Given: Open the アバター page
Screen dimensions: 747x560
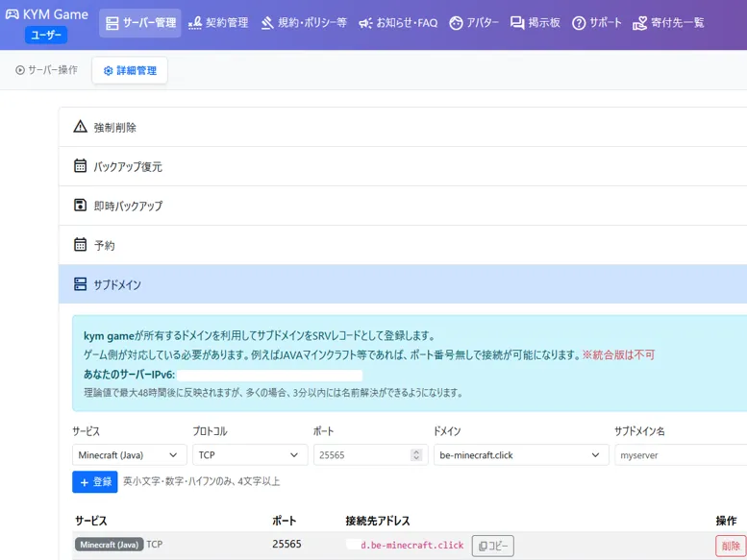Looking at the screenshot, I should coord(474,23).
